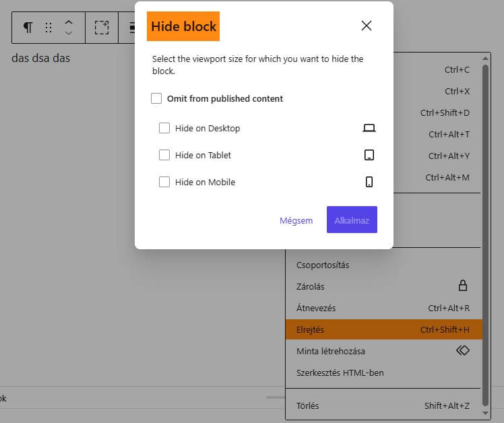Tick the Hide on Tablet checkbox
The width and height of the screenshot is (504, 423).
164,155
